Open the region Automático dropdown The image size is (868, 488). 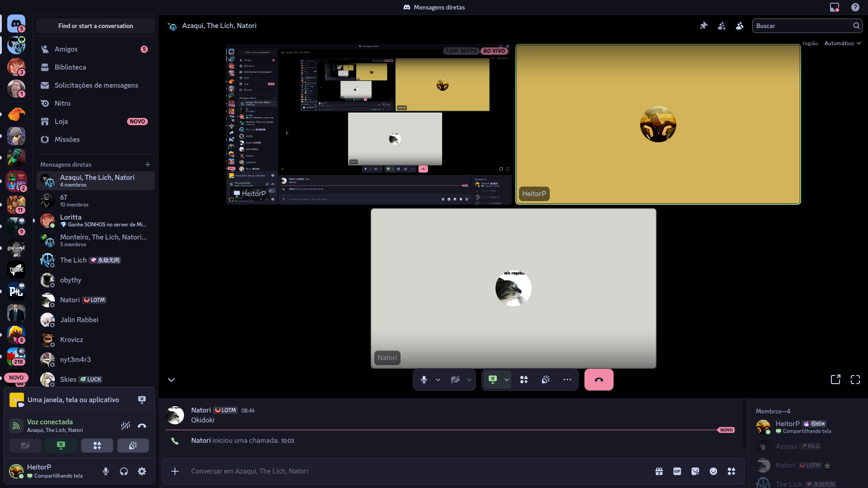[x=842, y=43]
